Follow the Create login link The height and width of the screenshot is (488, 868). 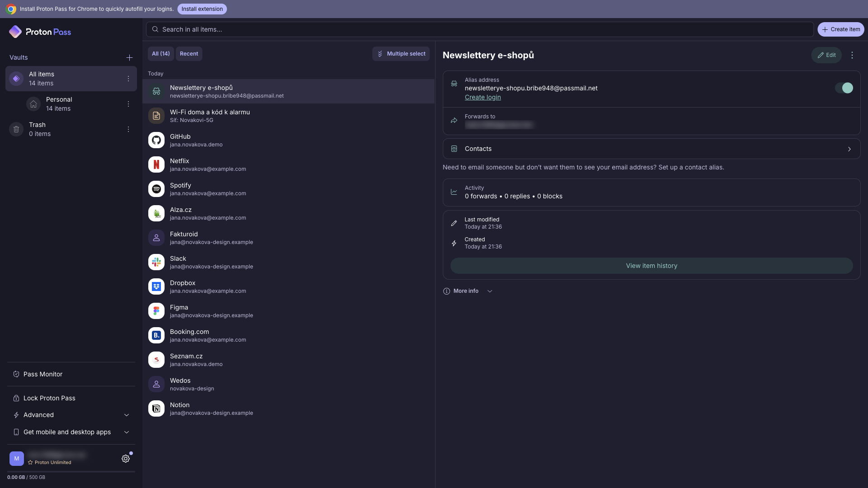[x=483, y=97]
